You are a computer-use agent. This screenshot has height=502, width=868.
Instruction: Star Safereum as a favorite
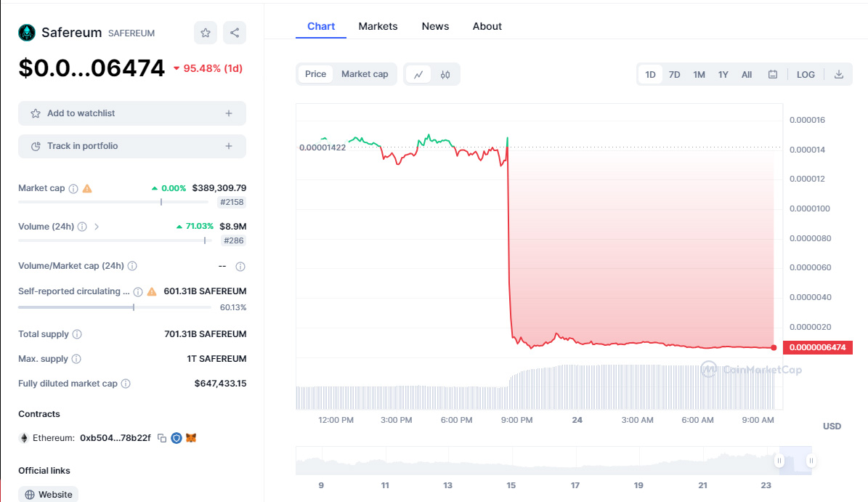tap(206, 33)
